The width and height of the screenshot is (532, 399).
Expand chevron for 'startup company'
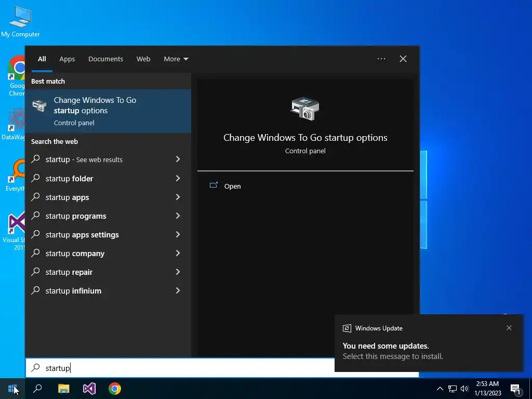pyautogui.click(x=178, y=253)
